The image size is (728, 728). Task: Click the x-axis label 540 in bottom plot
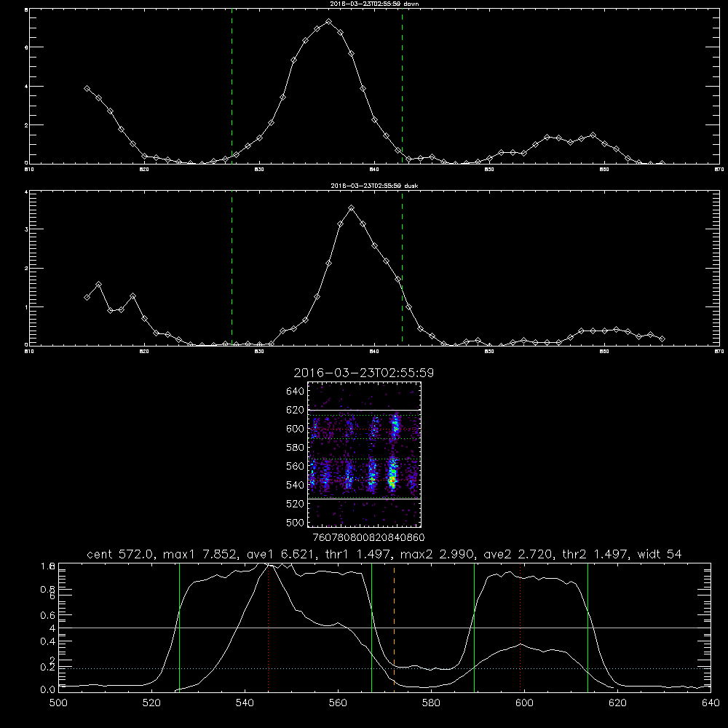click(x=245, y=703)
